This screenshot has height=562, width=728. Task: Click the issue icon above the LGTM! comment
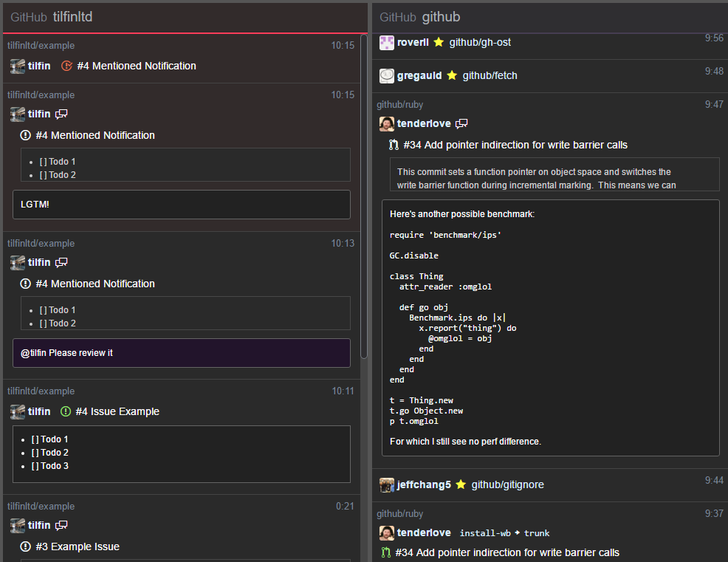point(26,136)
